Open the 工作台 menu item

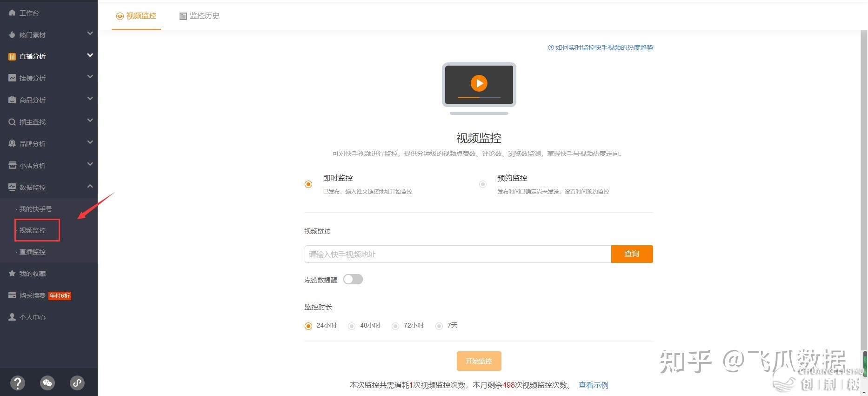[x=29, y=13]
